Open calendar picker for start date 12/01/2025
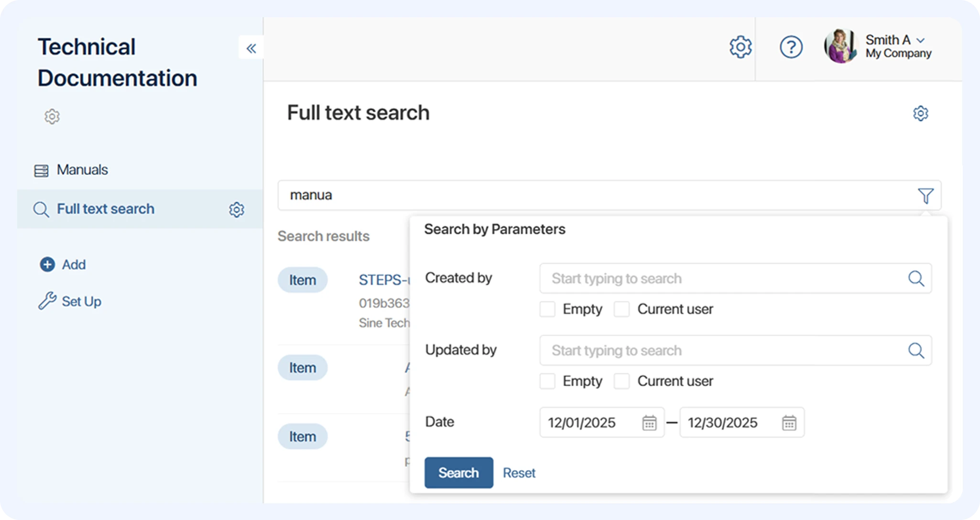 [x=649, y=422]
